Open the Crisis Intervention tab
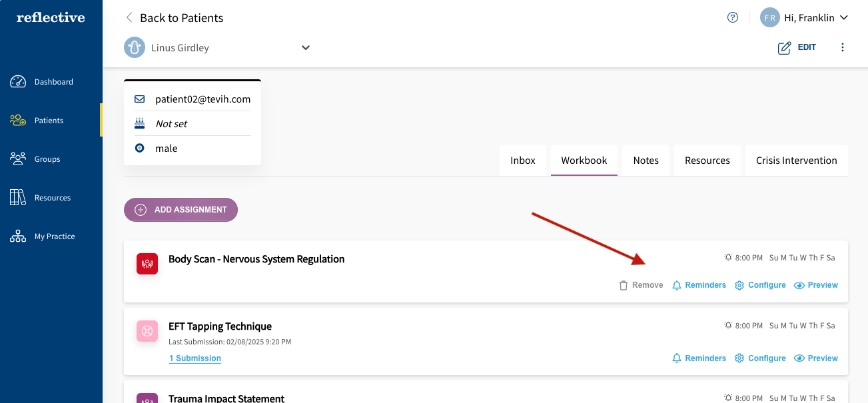The image size is (868, 403). coord(796,160)
